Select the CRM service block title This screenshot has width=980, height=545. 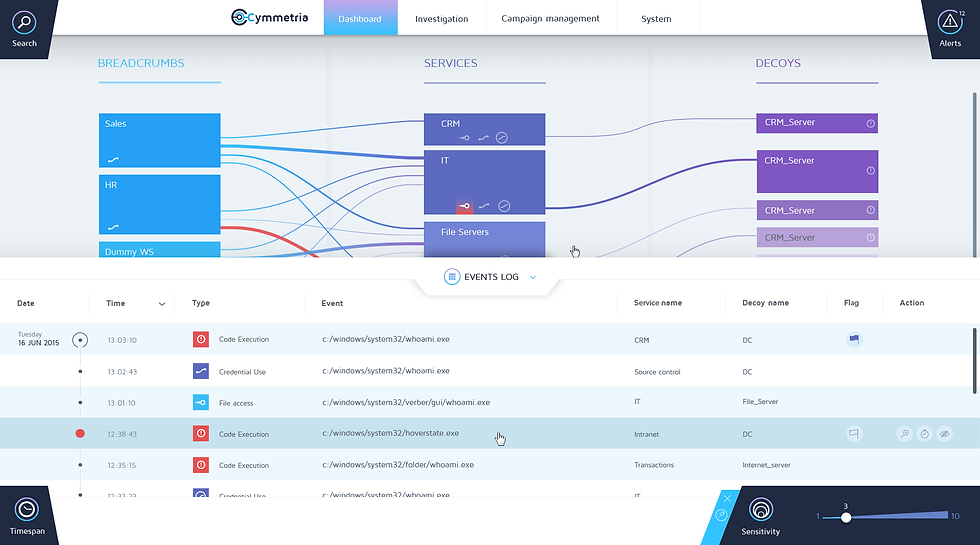(450, 124)
